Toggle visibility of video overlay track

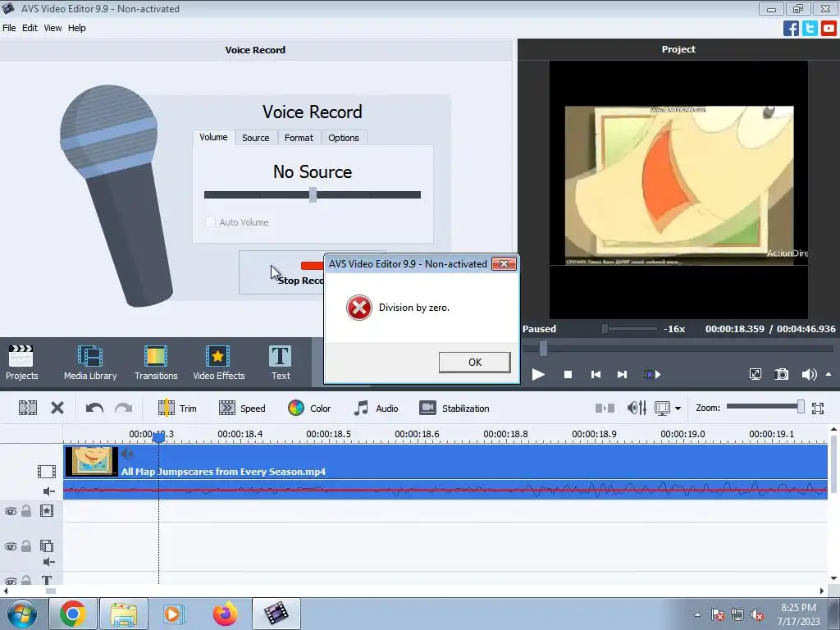11,546
